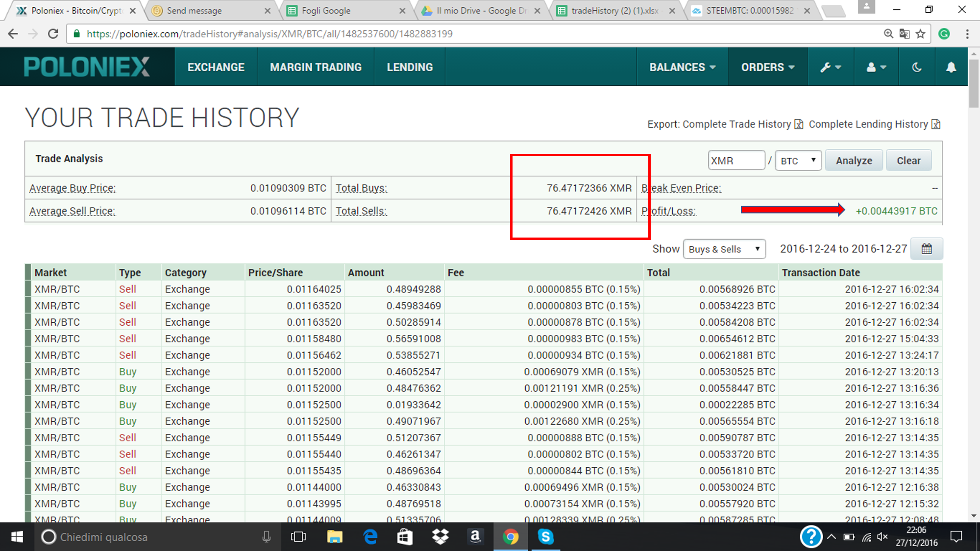This screenshot has width=980, height=551.
Task: Click the Wi-Fi network tray icon
Action: point(866,537)
